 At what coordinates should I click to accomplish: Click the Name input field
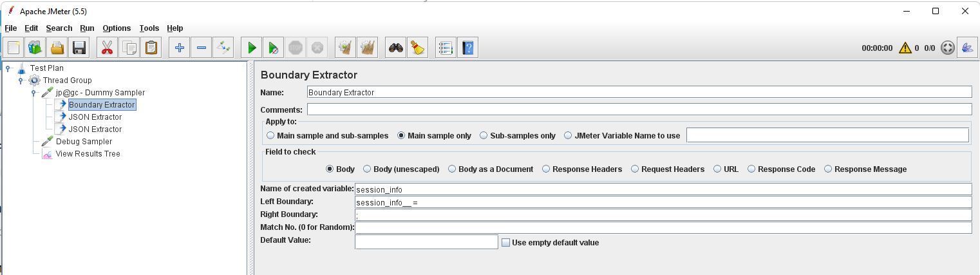coord(639,92)
